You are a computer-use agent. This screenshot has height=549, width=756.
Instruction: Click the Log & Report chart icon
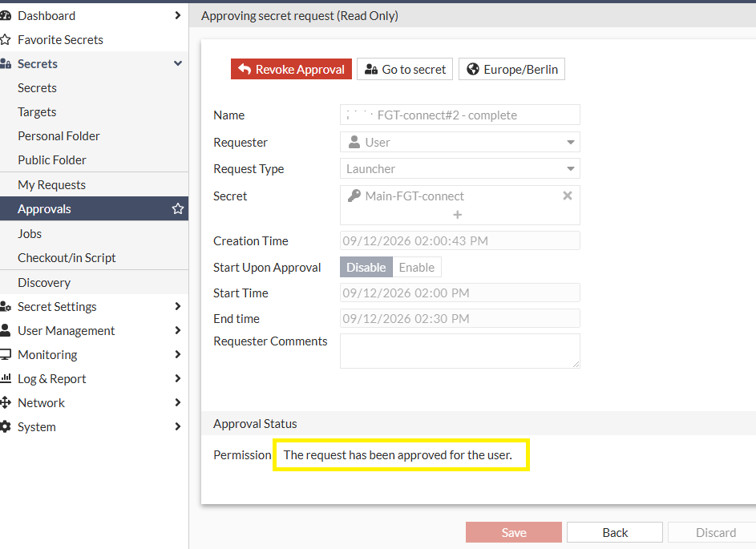point(6,378)
